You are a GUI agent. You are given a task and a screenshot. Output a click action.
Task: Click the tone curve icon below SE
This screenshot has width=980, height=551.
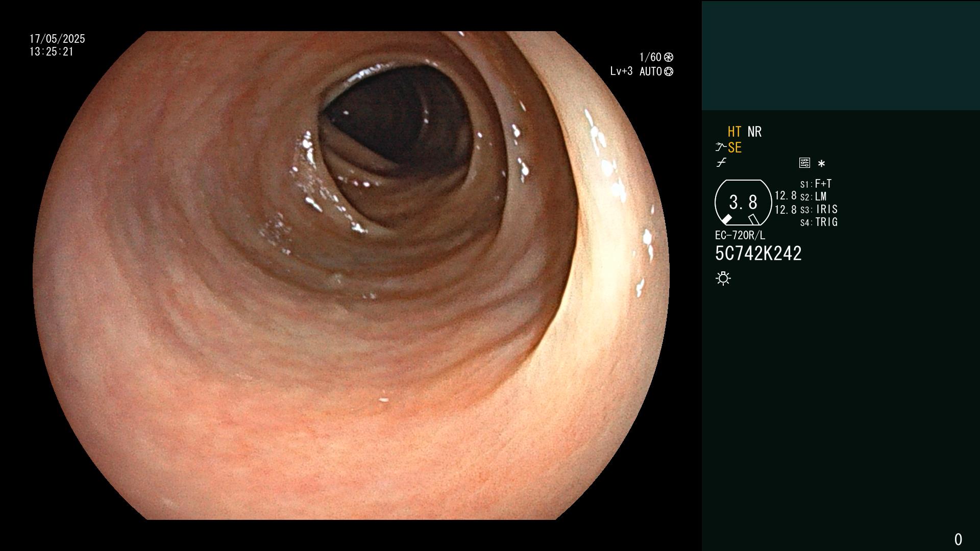(721, 163)
